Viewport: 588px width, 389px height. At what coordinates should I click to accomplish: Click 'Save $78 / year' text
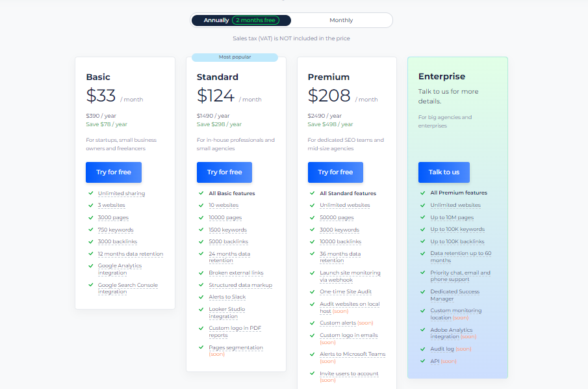click(x=107, y=124)
